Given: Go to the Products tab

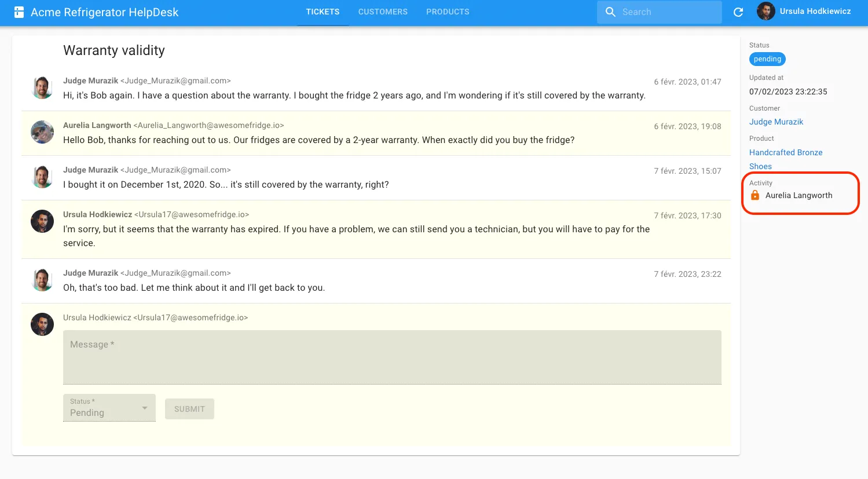Looking at the screenshot, I should [x=448, y=12].
